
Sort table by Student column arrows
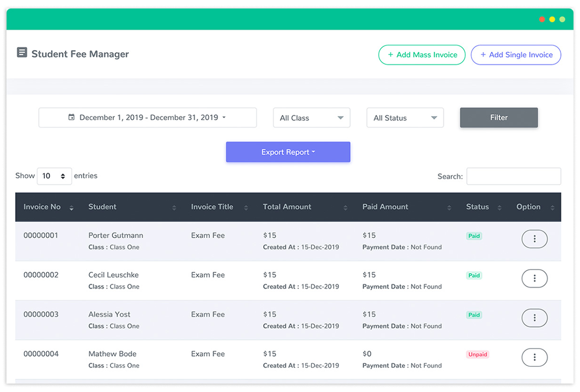[x=174, y=208]
